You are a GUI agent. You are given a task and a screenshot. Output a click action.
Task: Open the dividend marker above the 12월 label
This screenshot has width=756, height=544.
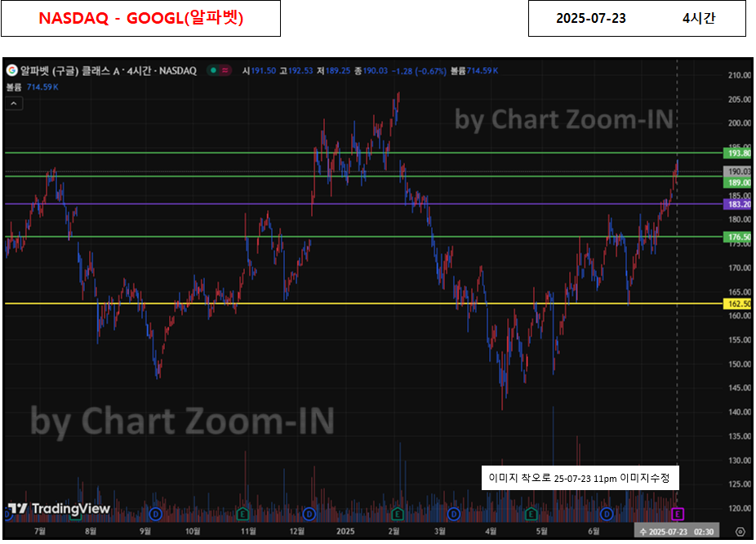coord(309,514)
